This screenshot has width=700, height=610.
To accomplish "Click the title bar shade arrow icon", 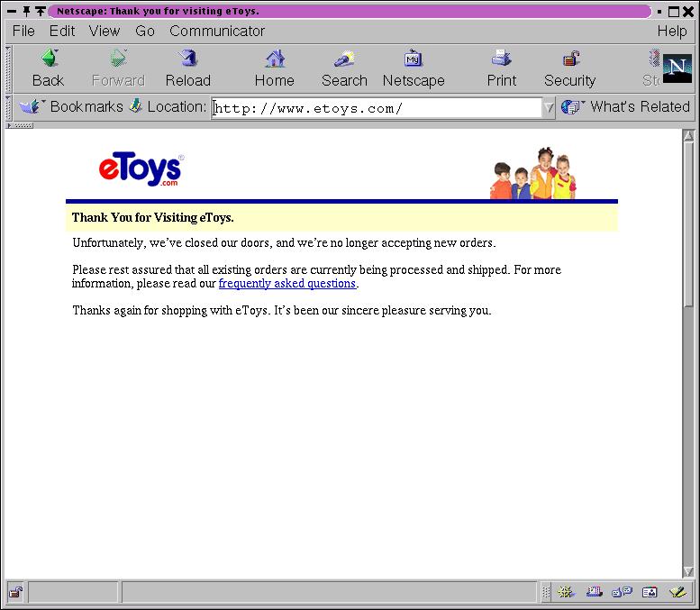I will coord(41,11).
